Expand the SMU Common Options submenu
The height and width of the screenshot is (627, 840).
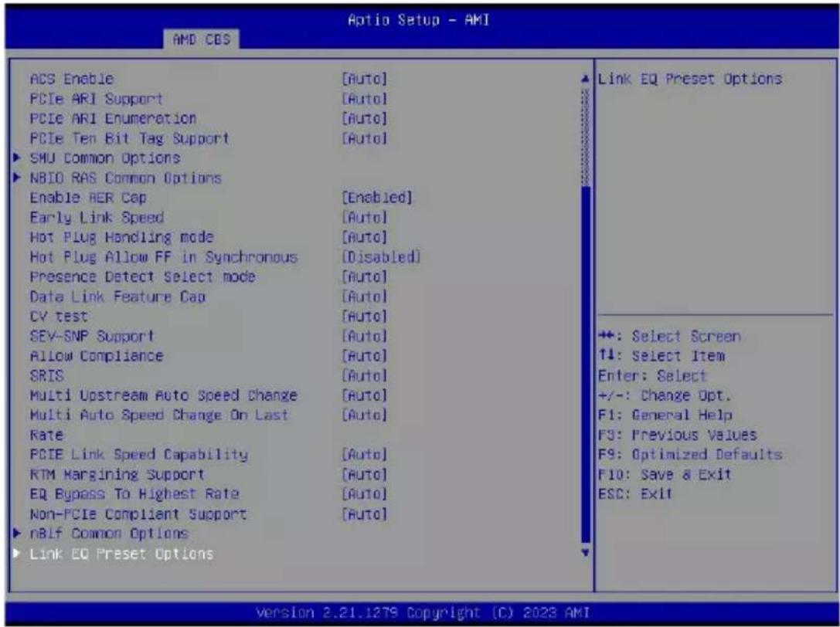click(x=105, y=158)
